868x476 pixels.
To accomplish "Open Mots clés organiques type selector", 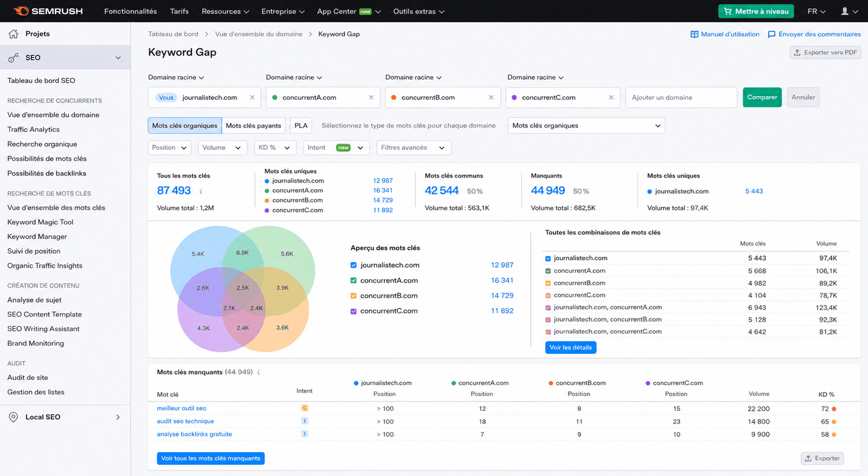I will click(x=586, y=125).
